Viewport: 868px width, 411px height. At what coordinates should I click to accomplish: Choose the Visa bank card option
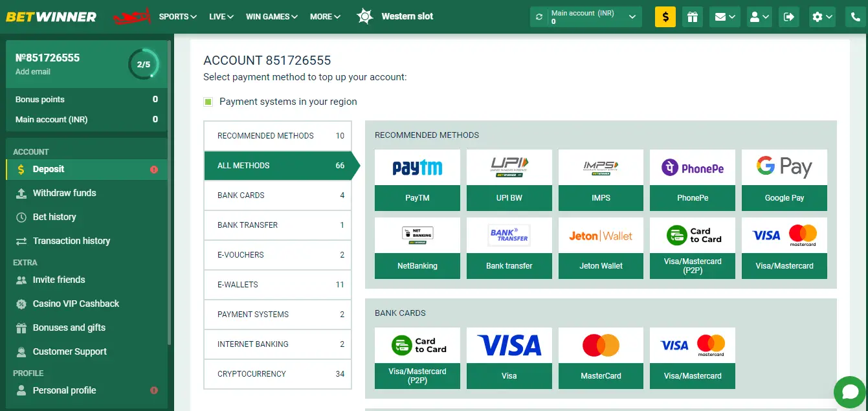coord(509,358)
